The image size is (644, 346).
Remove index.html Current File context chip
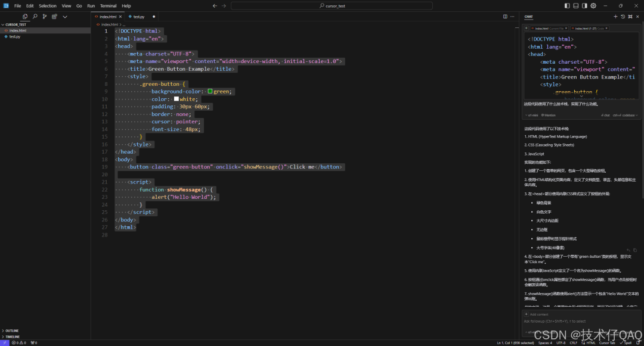point(566,28)
